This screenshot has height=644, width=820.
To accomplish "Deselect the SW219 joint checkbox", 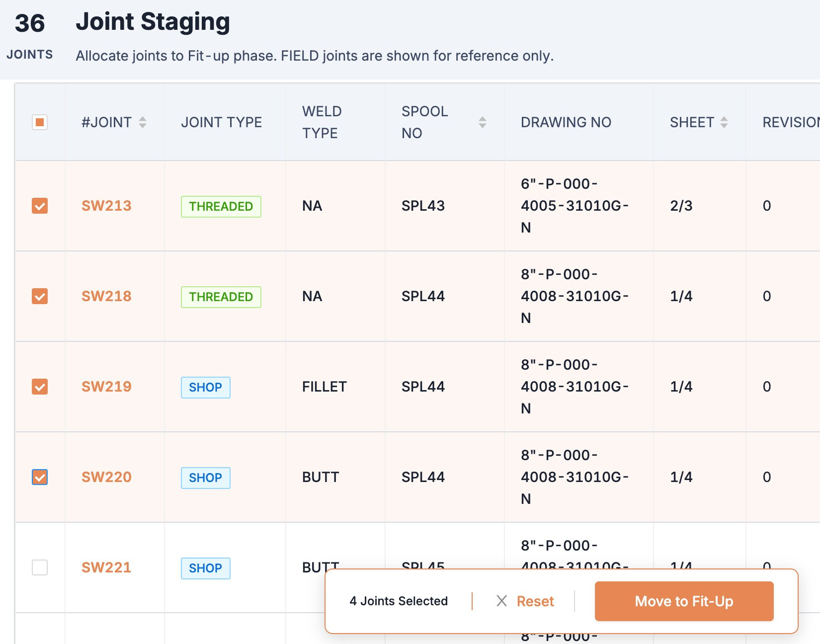I will pos(40,387).
